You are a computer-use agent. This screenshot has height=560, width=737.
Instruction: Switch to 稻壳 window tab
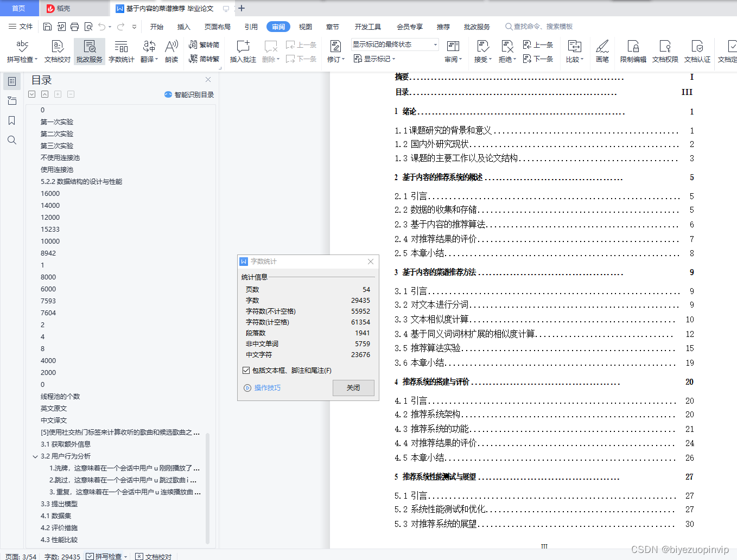[x=74, y=8]
